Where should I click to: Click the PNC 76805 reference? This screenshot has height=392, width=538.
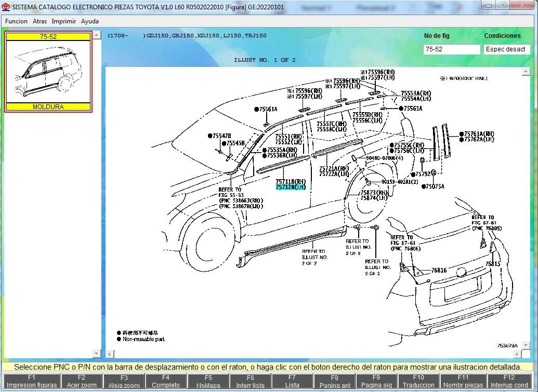click(487, 228)
